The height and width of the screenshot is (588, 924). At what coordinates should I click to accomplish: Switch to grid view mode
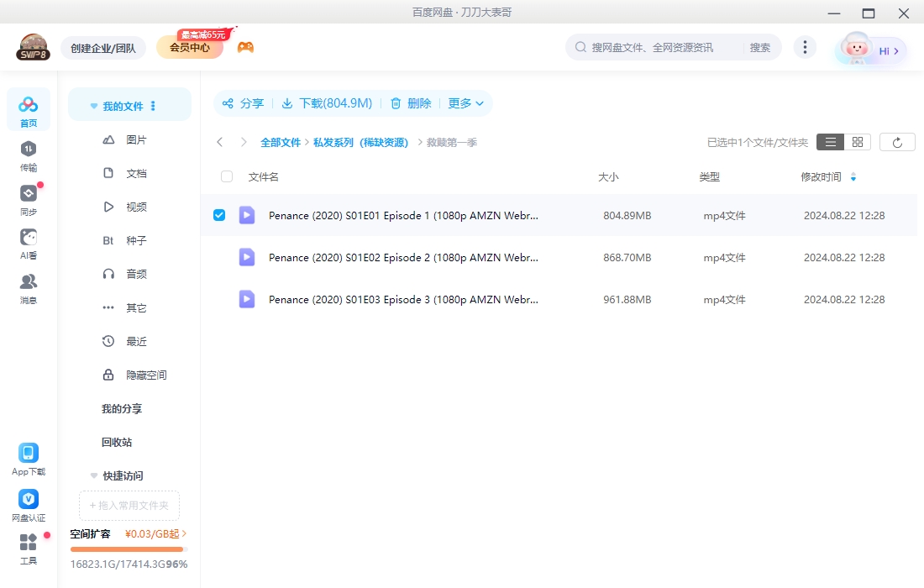858,141
